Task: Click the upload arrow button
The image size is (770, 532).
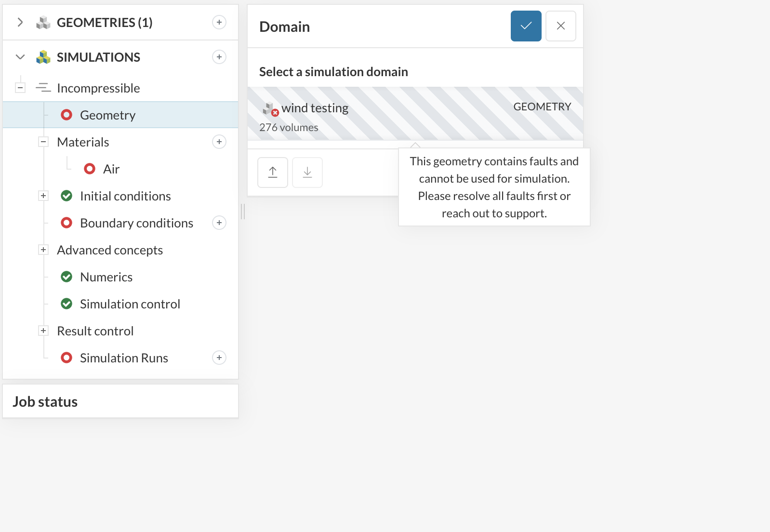Action: (x=273, y=173)
